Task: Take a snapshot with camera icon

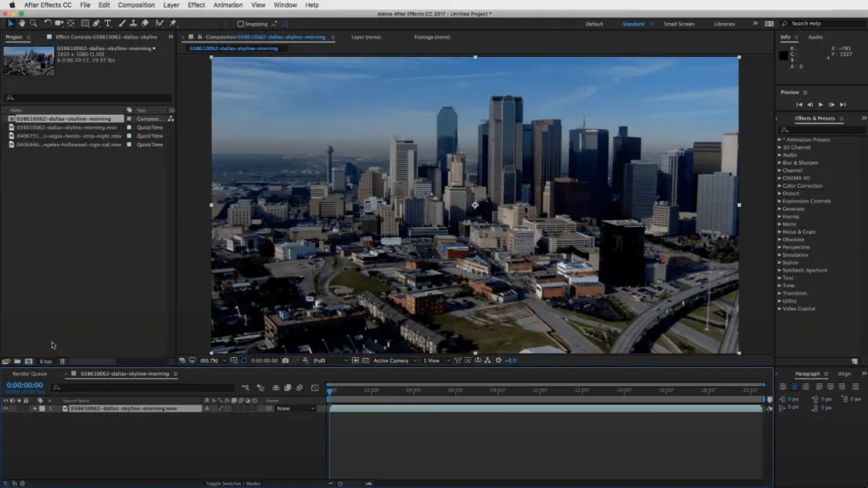Action: coord(286,360)
